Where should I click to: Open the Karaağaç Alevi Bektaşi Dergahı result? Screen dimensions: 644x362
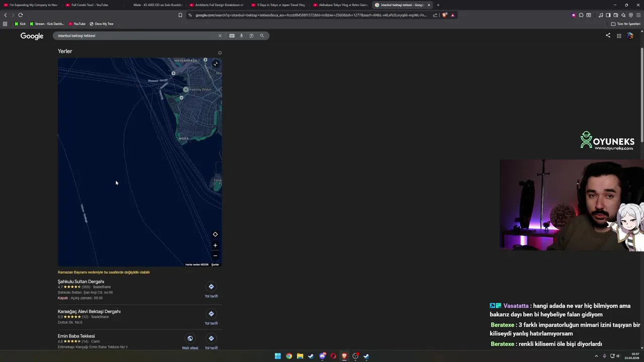89,311
